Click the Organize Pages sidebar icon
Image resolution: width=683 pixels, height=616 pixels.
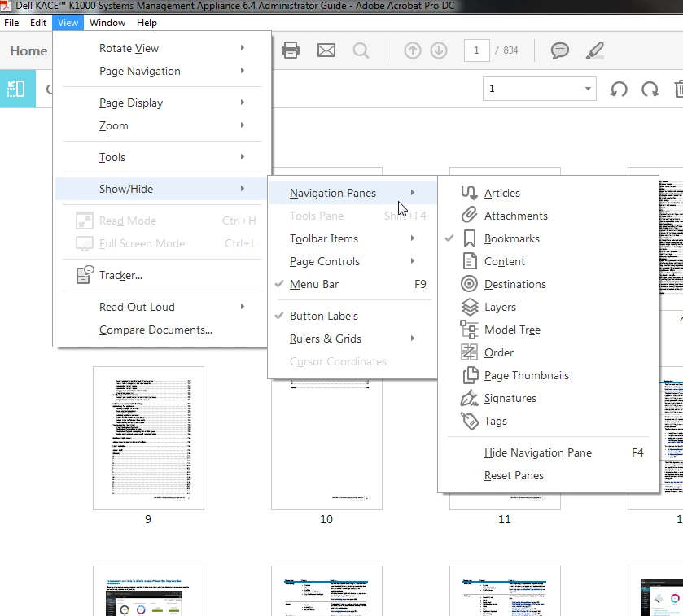[x=17, y=89]
